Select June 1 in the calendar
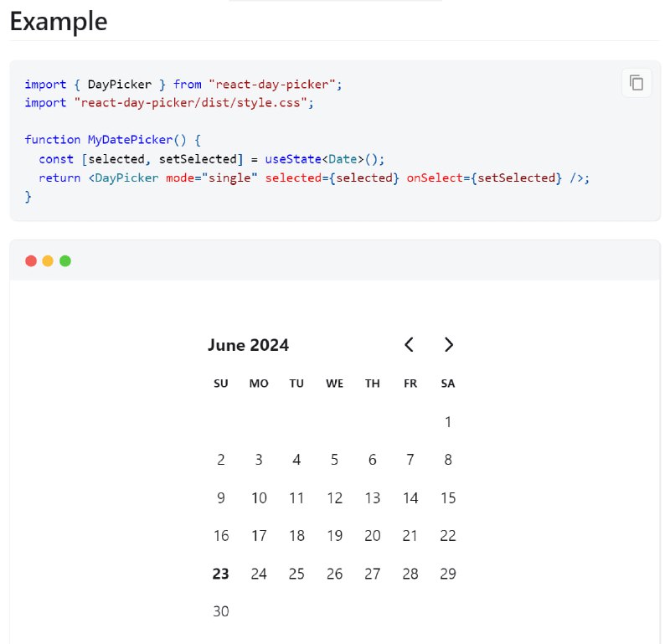Viewport: 670px width, 644px height. click(x=448, y=422)
